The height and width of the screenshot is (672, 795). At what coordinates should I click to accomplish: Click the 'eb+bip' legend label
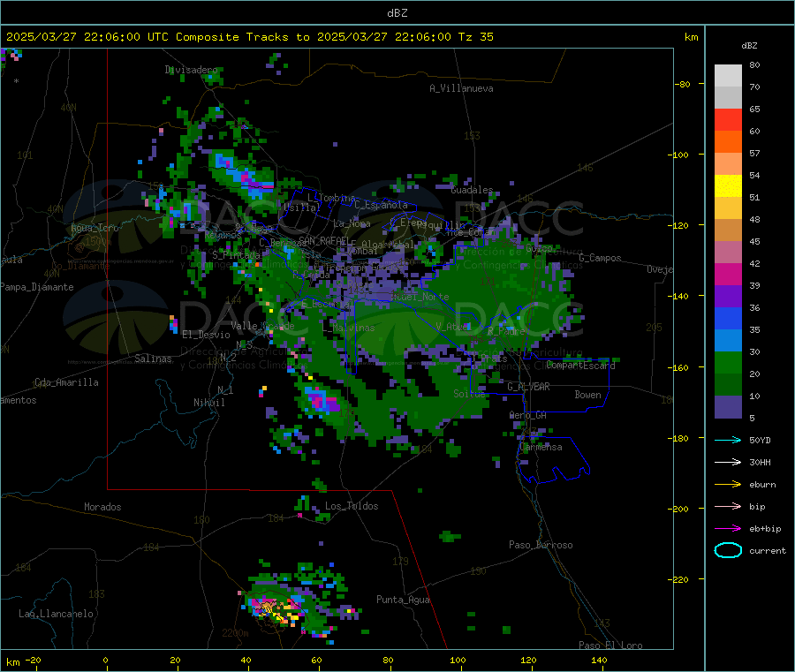[765, 529]
